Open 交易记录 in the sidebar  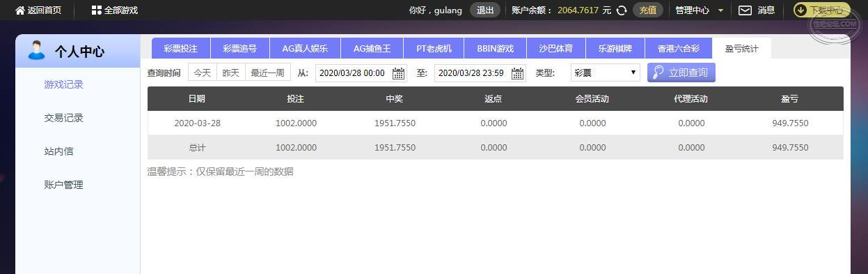click(64, 118)
